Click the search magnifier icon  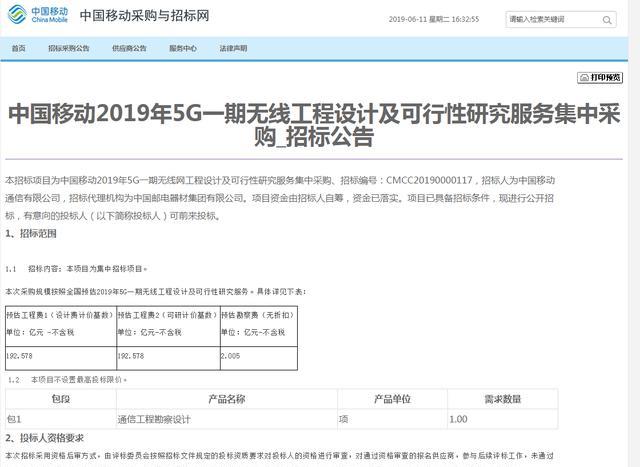point(607,20)
